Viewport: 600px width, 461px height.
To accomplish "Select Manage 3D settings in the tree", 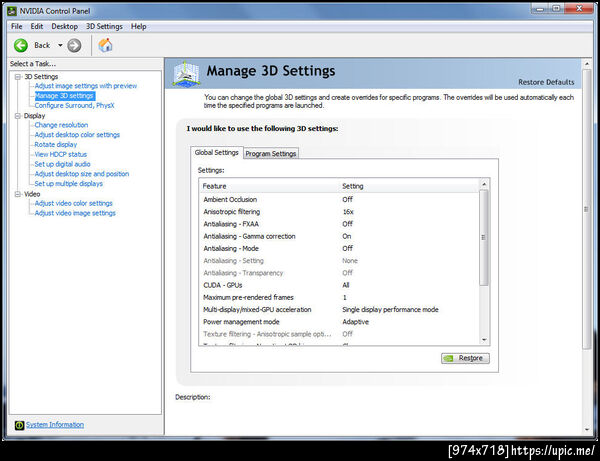I will click(x=64, y=96).
